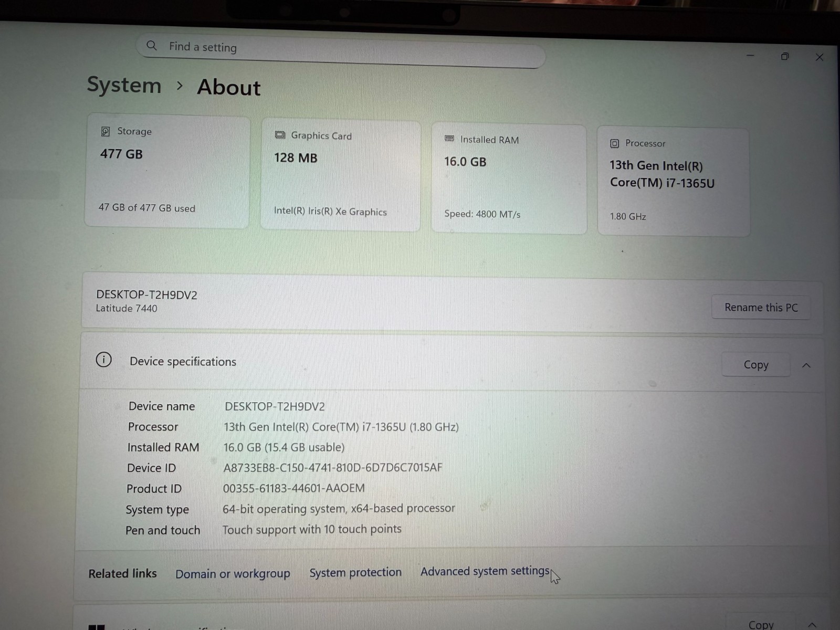Collapse the Windows specifications section

tap(812, 624)
